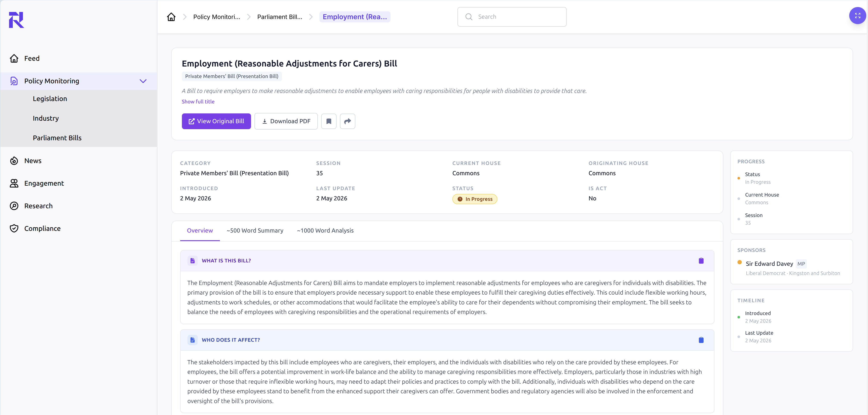Click Feed in the sidebar

click(32, 58)
